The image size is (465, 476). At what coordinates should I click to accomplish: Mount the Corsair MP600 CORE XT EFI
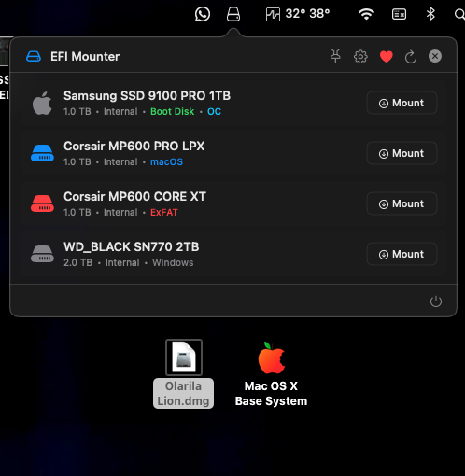(x=402, y=203)
